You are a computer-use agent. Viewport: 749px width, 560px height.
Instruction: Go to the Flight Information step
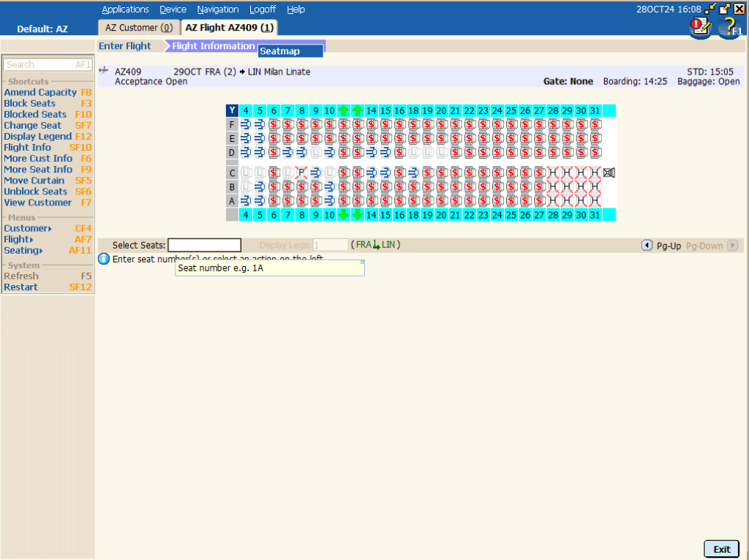click(x=213, y=46)
